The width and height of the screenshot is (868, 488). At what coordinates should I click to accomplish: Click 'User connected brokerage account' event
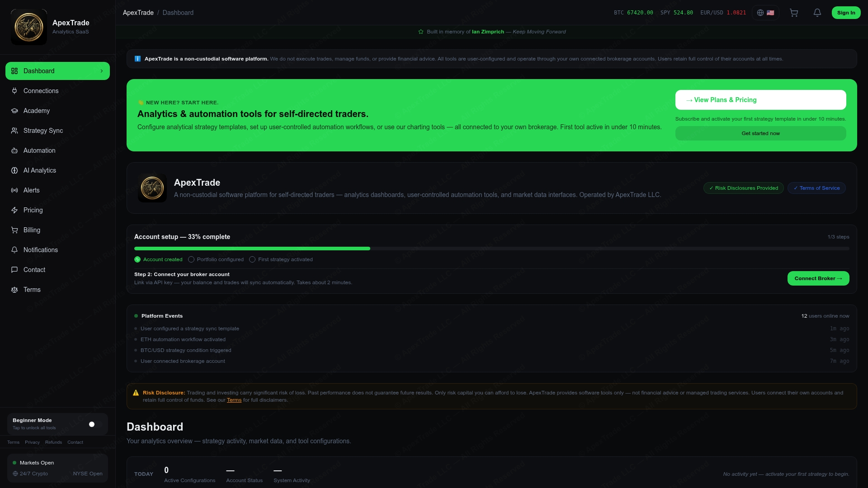coord(183,361)
